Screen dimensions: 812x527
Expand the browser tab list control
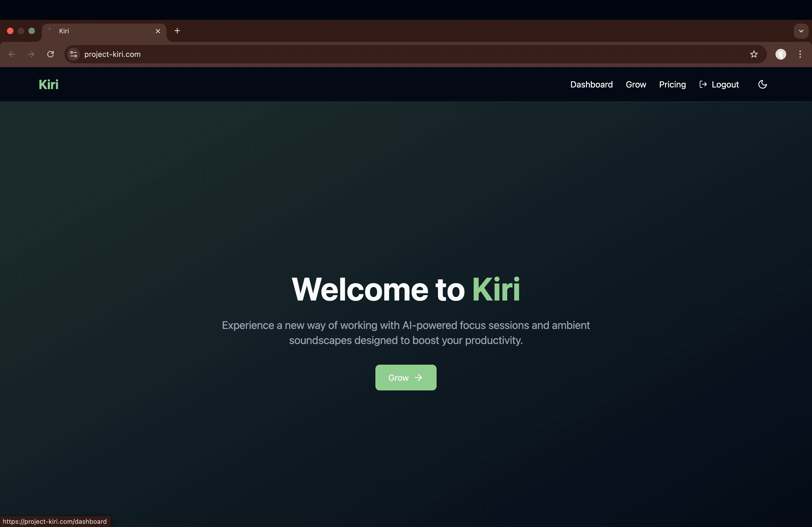click(801, 31)
